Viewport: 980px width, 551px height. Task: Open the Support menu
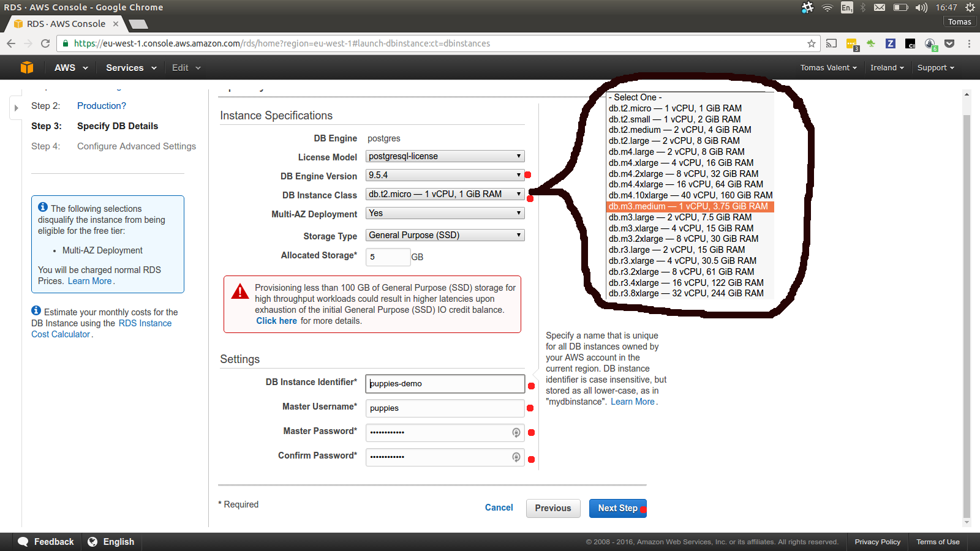935,68
